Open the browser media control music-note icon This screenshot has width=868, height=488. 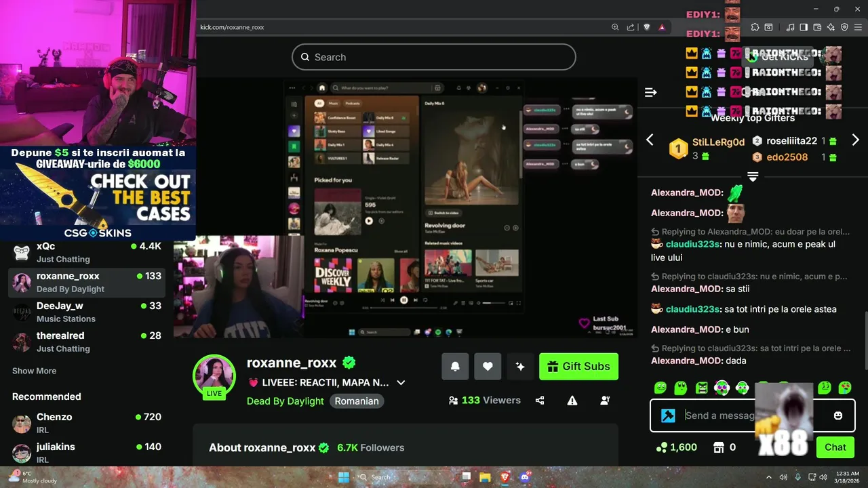click(790, 27)
